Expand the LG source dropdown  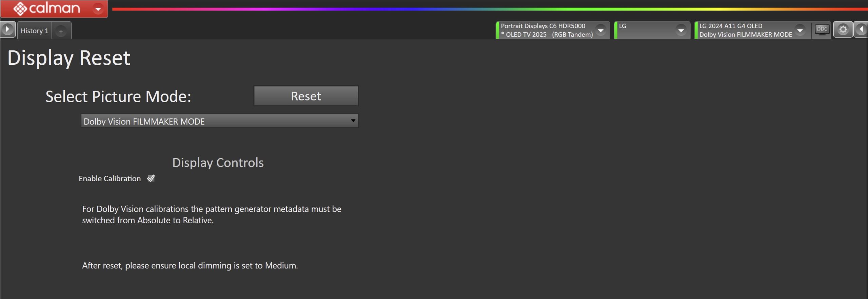pyautogui.click(x=681, y=30)
